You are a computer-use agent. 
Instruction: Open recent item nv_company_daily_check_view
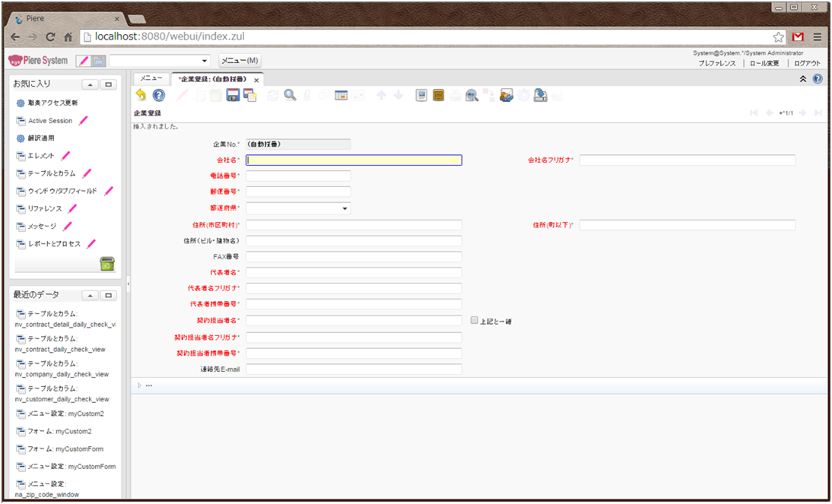tap(62, 369)
